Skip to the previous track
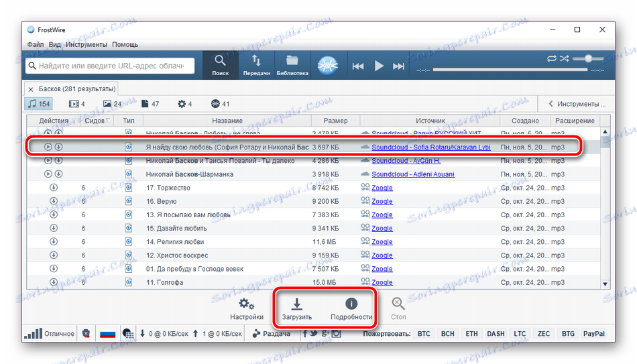This screenshot has width=637, height=364. click(358, 66)
